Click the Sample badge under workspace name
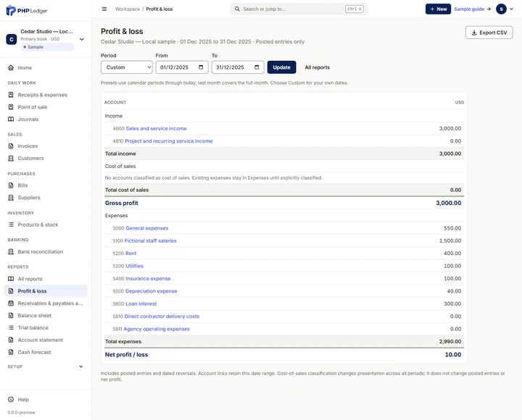 pos(47,47)
